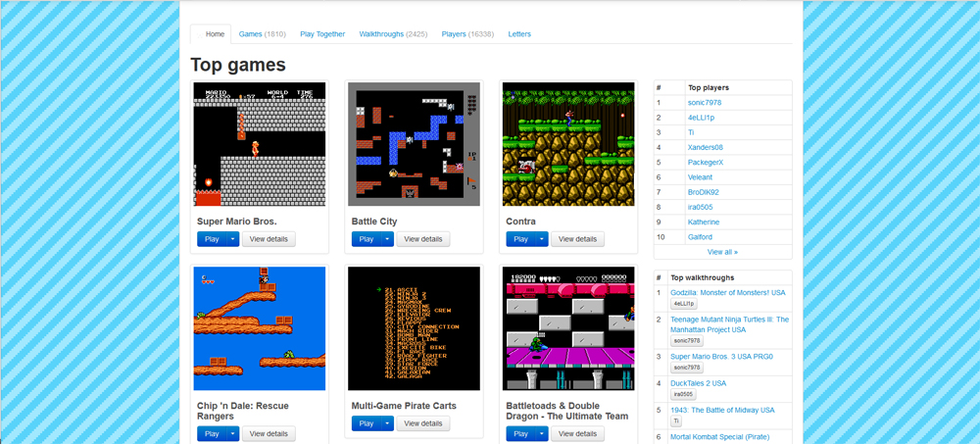This screenshot has width=980, height=444.
Task: Open the Battle City screenshot thumbnail
Action: point(414,144)
